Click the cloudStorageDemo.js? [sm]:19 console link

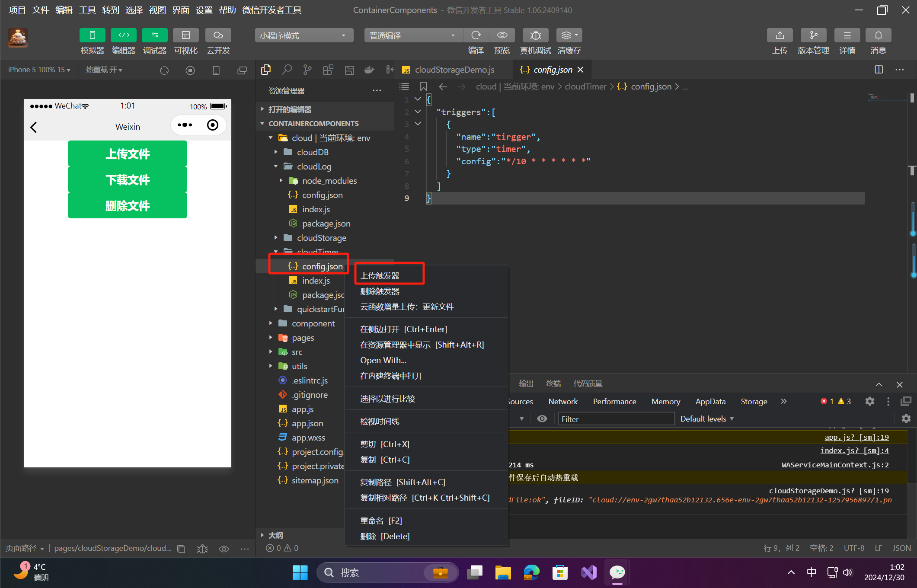tap(828, 491)
